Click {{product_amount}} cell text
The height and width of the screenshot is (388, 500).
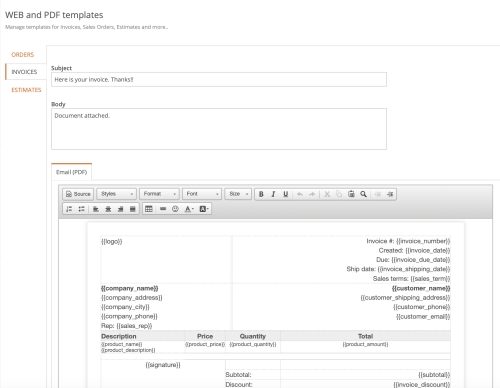click(365, 344)
